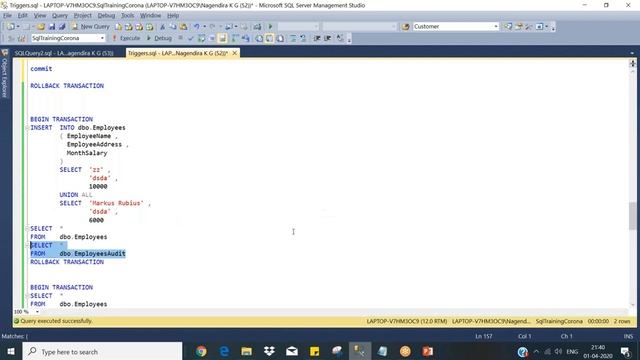The image size is (640, 360).
Task: Click the Cancel Executing Query icon
Action: (x=180, y=38)
